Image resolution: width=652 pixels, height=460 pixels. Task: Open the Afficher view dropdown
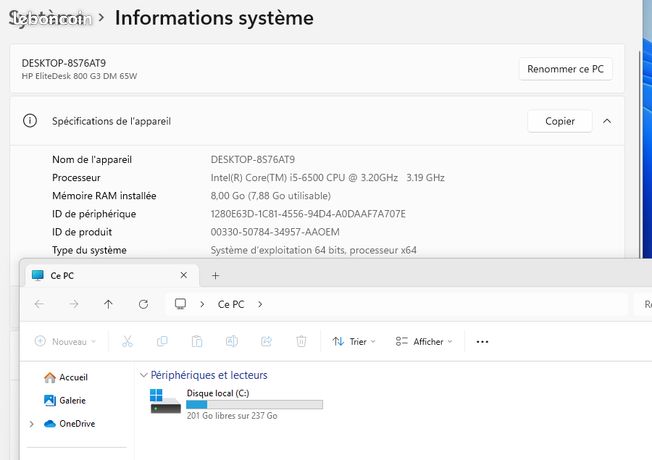point(424,341)
